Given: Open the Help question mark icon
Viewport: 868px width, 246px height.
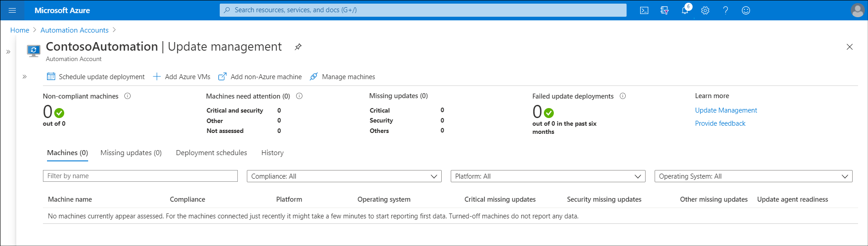Looking at the screenshot, I should [x=726, y=10].
